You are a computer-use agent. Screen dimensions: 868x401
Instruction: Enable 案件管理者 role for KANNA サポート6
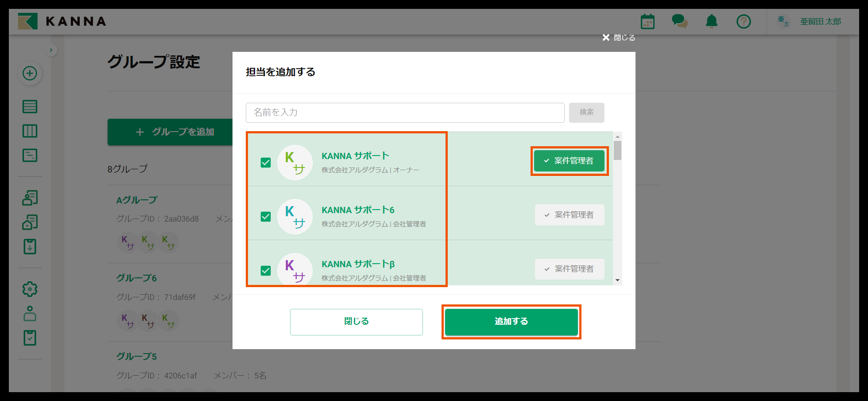[570, 215]
